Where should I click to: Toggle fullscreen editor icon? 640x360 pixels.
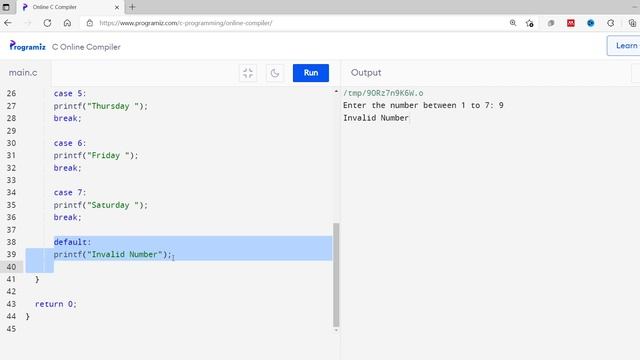pos(248,73)
